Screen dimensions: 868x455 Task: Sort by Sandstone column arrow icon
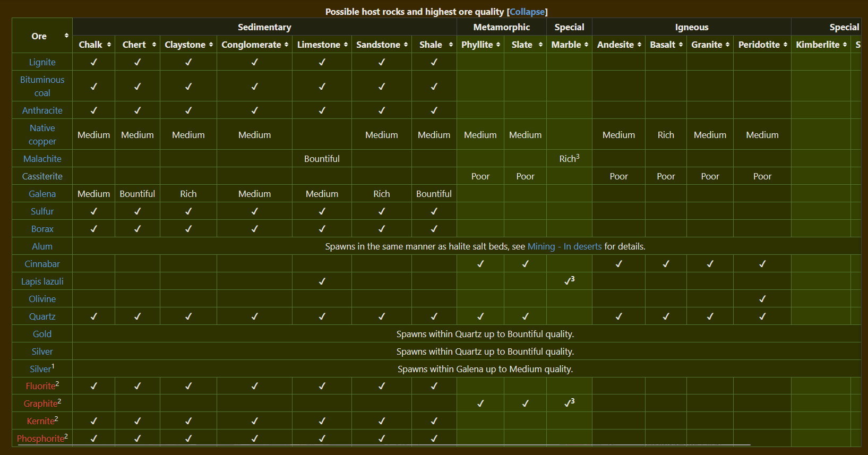pos(406,45)
